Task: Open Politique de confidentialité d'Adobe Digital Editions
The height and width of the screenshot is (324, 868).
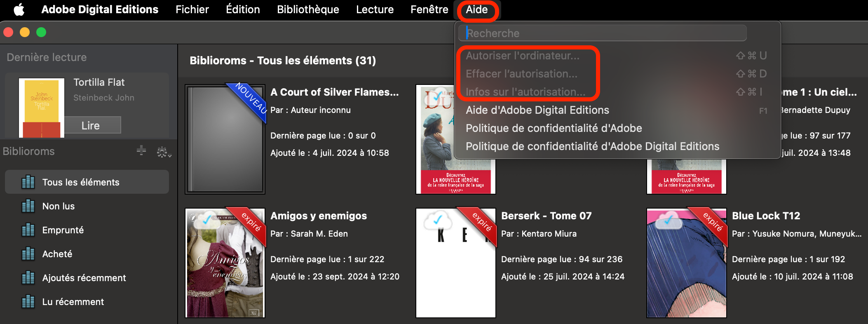Action: [x=617, y=146]
